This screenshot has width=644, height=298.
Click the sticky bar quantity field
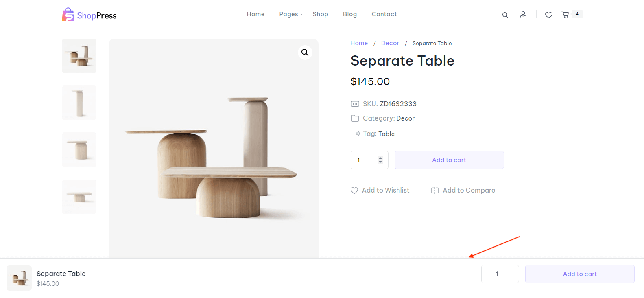click(500, 274)
